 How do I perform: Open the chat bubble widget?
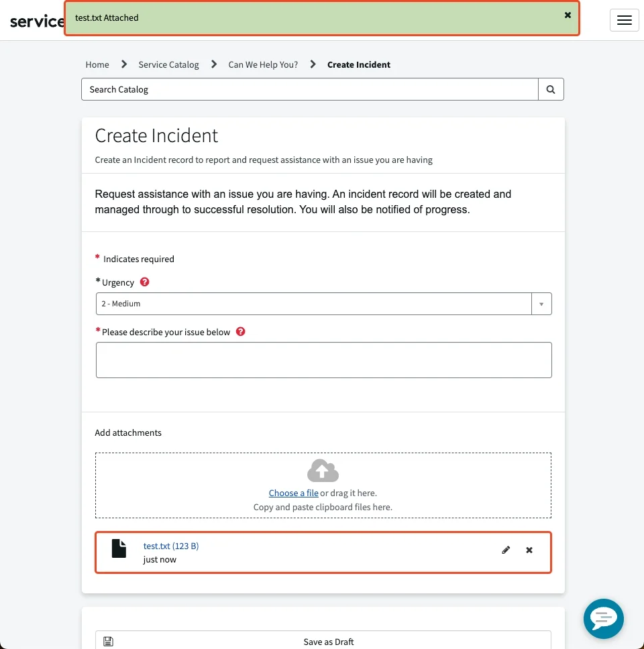coord(603,618)
